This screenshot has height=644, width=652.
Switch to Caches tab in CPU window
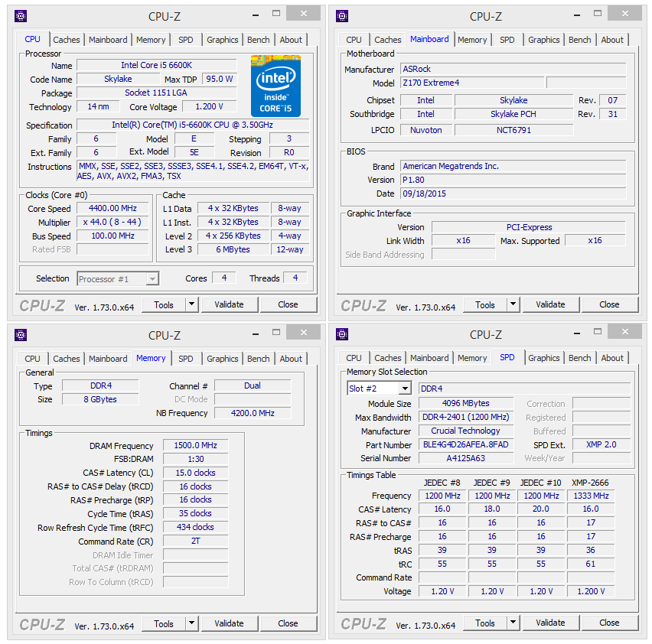point(66,40)
